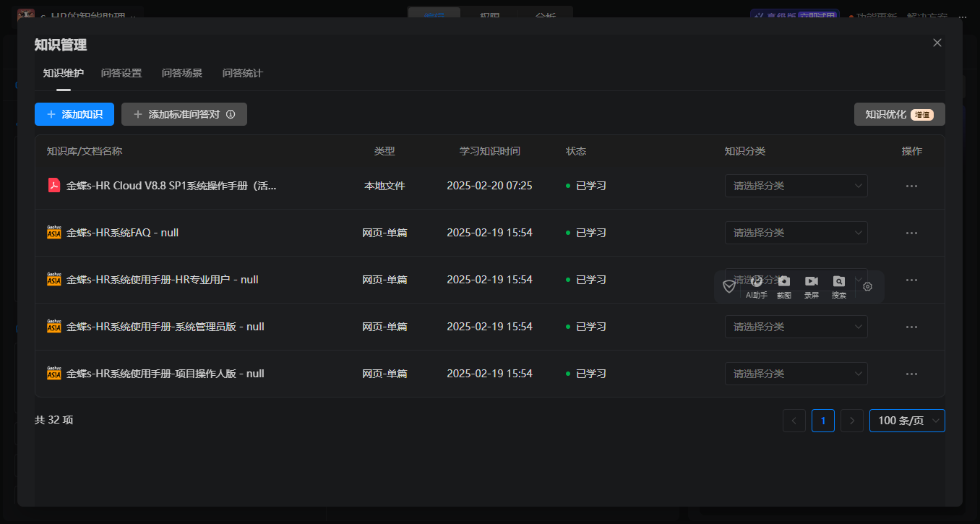980x524 pixels.
Task: Click the 知识库/文档名称 column header
Action: (85, 151)
